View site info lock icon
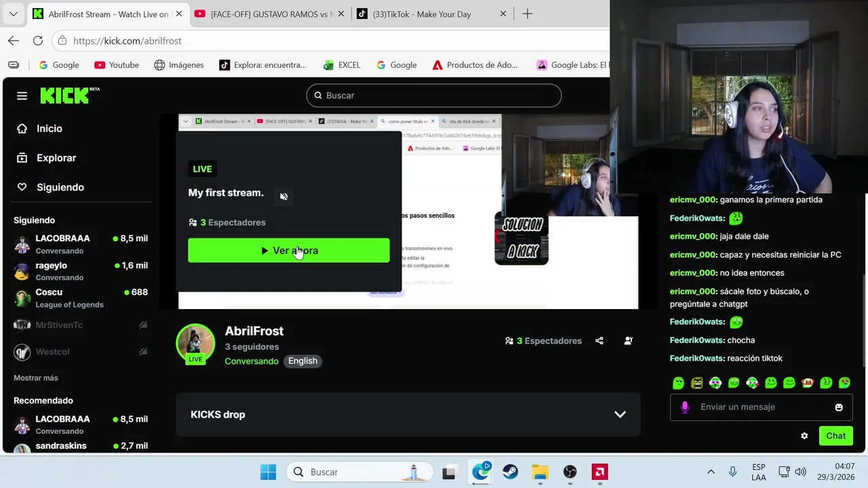 click(x=62, y=41)
